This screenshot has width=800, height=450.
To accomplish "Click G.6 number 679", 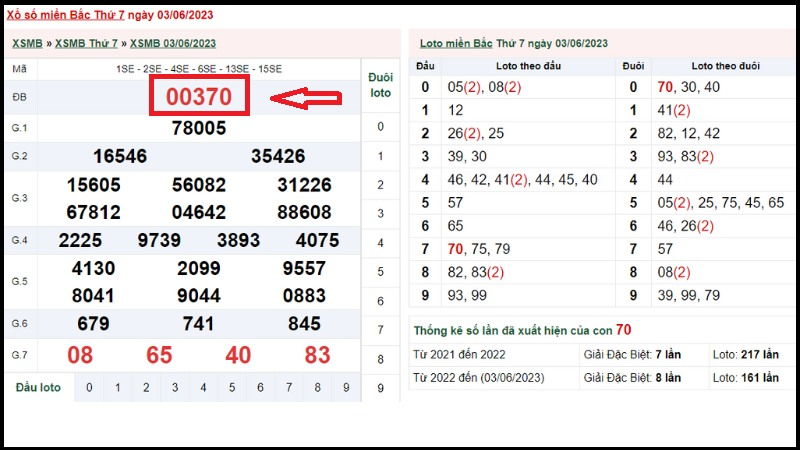I will [93, 323].
